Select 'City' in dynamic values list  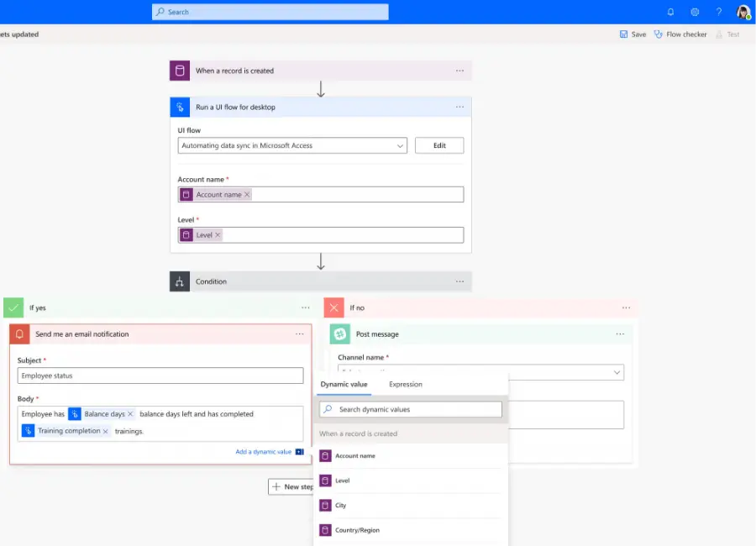click(x=340, y=506)
